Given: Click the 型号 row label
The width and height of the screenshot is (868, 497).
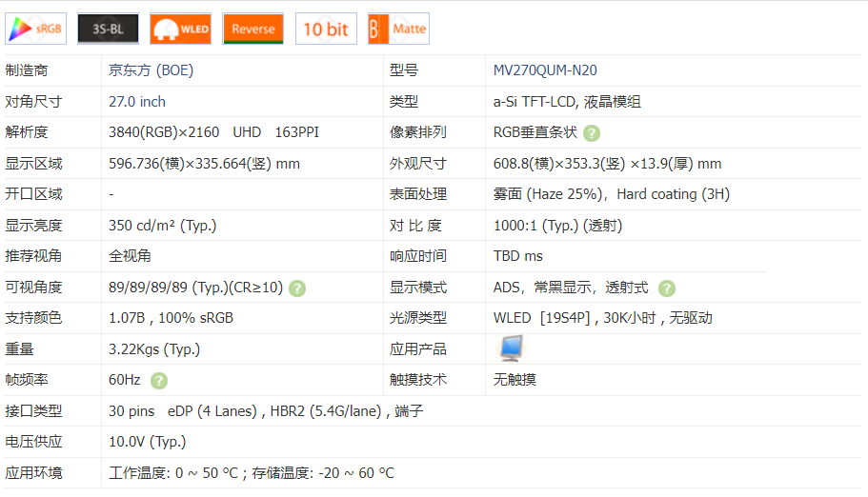Looking at the screenshot, I should (404, 70).
